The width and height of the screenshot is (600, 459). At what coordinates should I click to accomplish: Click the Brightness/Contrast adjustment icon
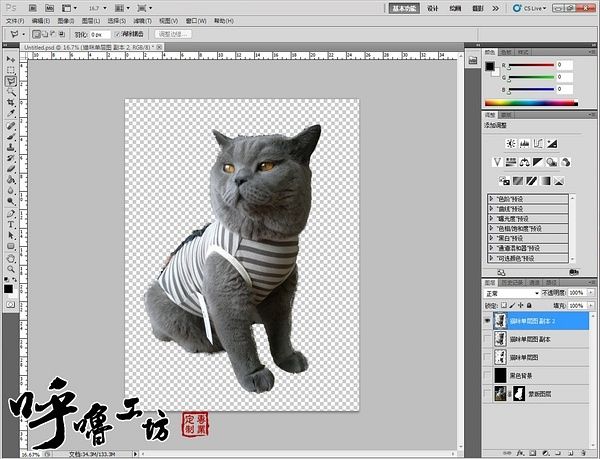click(511, 144)
